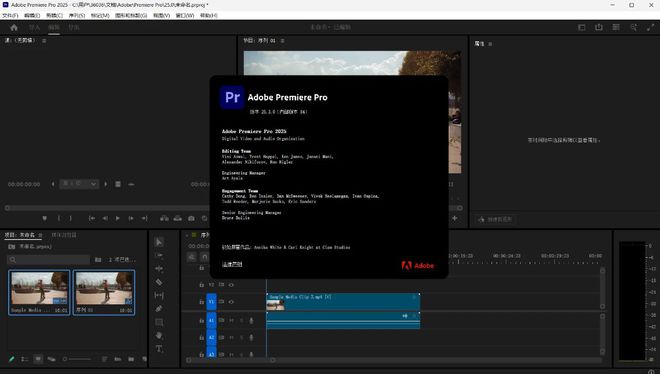Click the Project panel search field
The height and width of the screenshot is (374, 660).
tap(48, 260)
